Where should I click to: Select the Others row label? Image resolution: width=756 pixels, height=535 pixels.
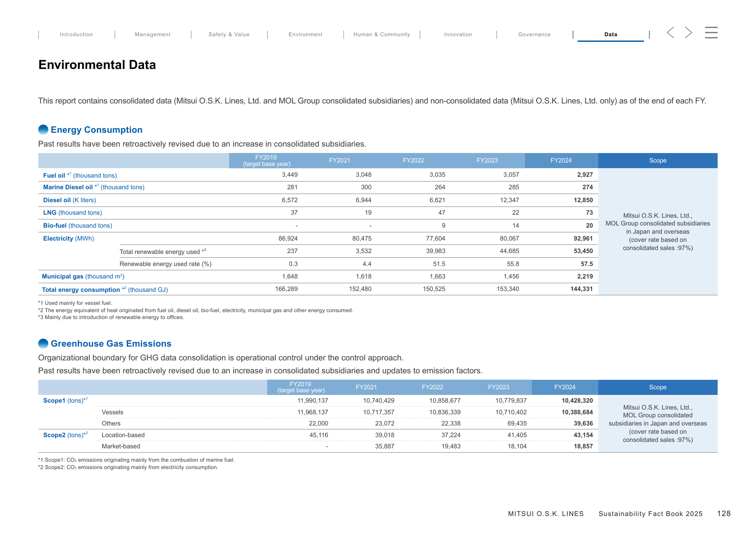[111, 423]
